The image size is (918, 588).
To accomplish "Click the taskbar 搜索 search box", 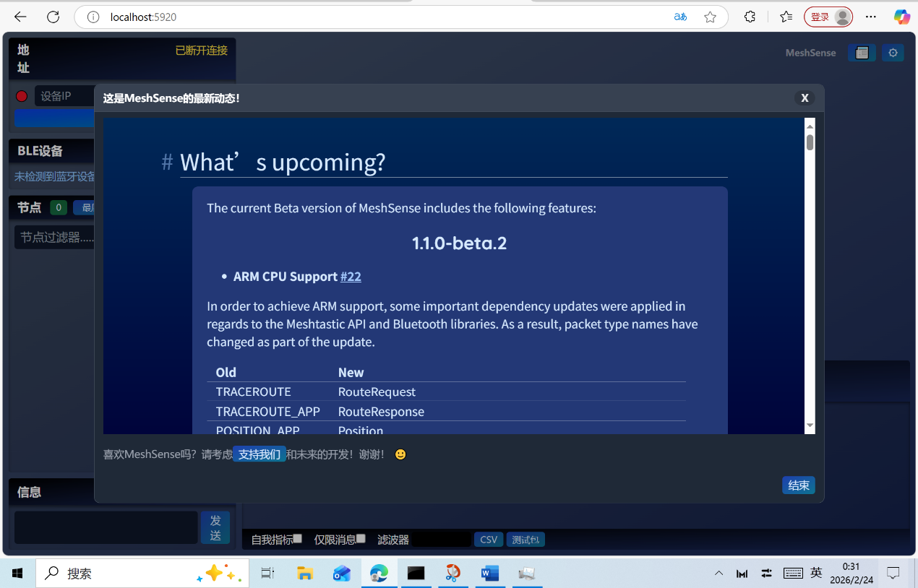I will tap(142, 574).
